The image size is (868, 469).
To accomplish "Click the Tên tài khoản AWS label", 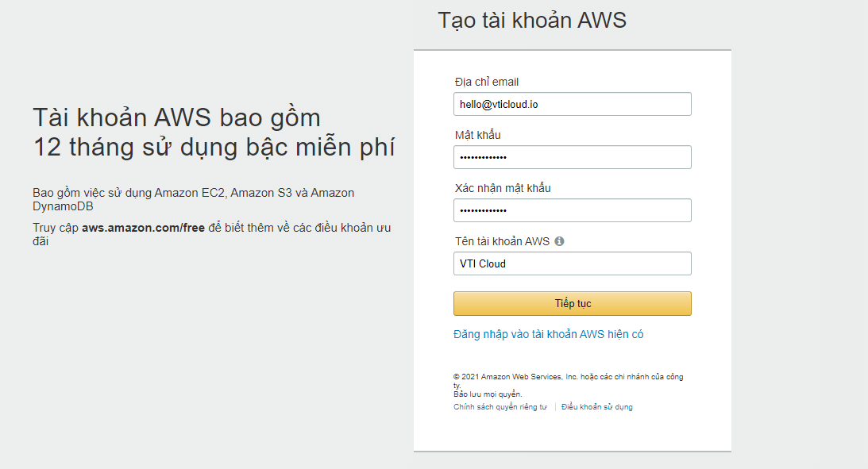I will pyautogui.click(x=502, y=241).
